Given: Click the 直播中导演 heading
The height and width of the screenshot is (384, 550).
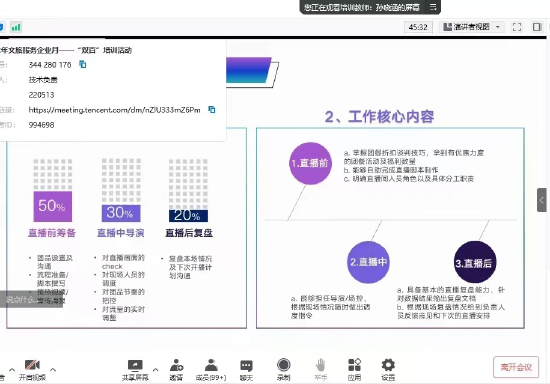Looking at the screenshot, I should 121,233.
